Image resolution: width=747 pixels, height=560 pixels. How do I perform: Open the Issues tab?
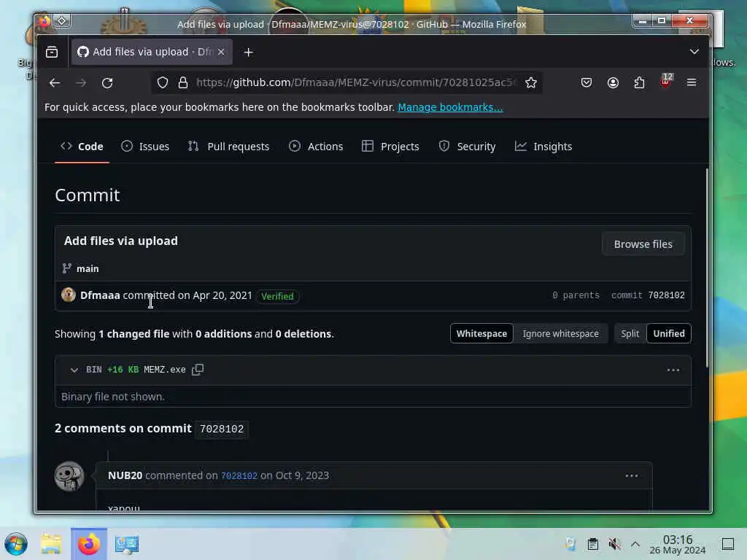pyautogui.click(x=145, y=146)
